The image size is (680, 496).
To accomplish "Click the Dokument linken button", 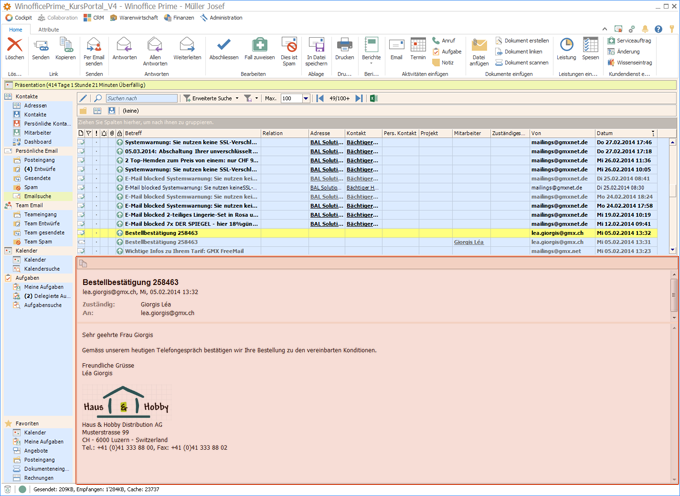I will (x=519, y=52).
